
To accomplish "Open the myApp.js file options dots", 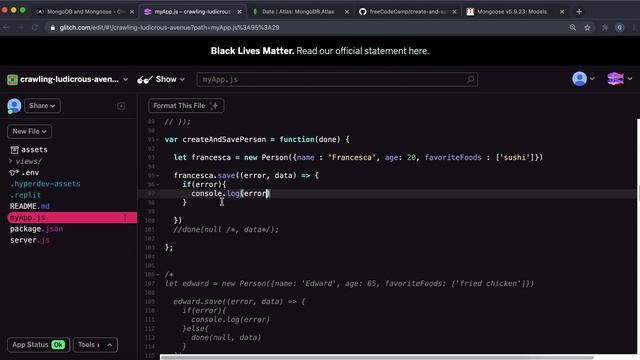I will 125,218.
